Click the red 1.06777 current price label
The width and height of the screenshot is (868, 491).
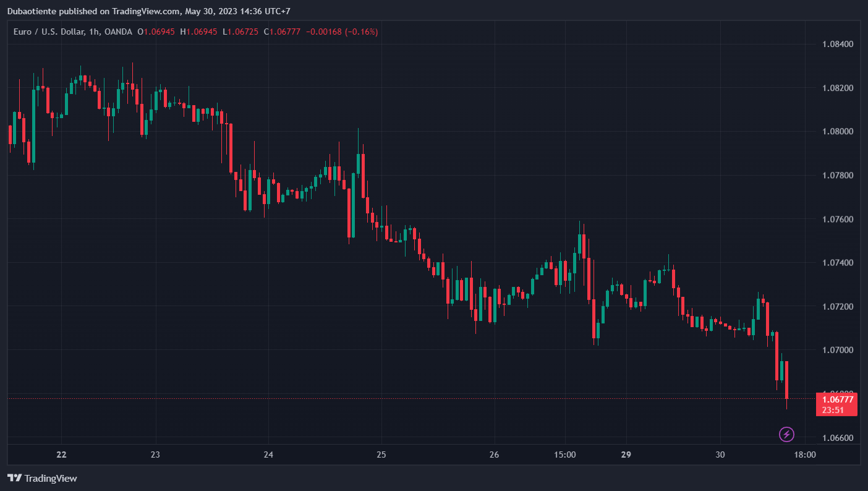coord(836,399)
